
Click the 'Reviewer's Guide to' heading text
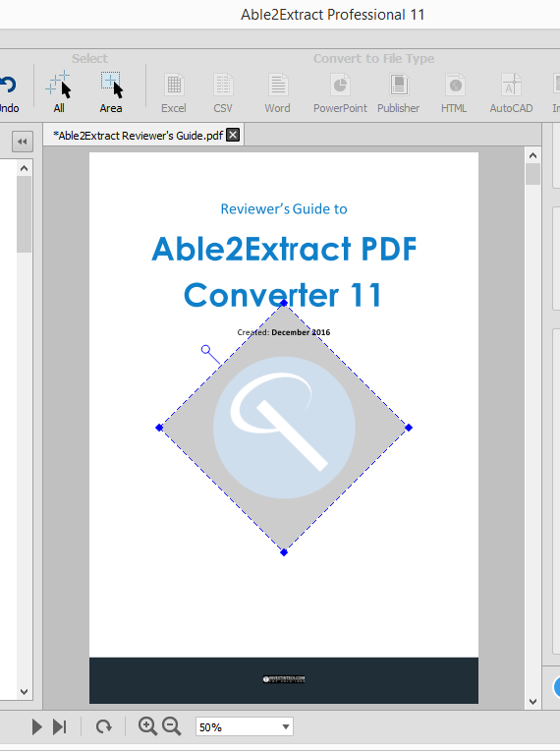(x=284, y=208)
